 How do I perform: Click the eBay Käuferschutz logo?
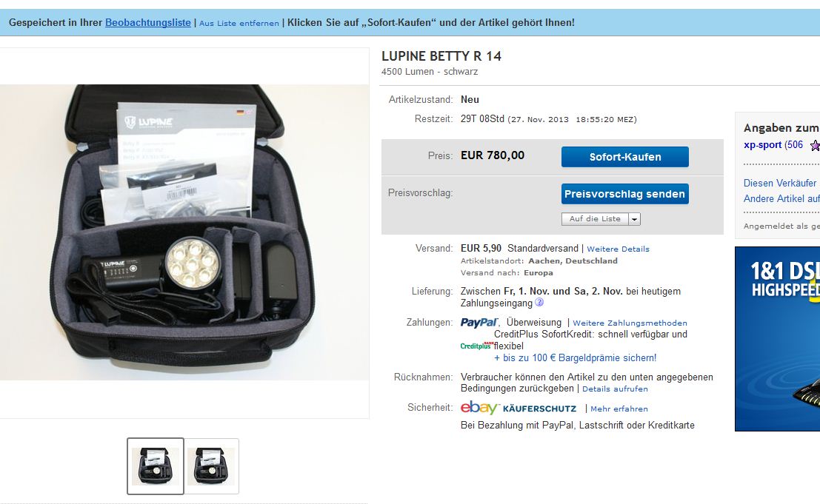click(x=519, y=408)
